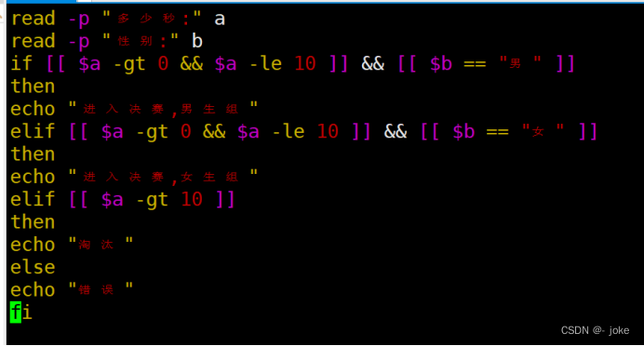Click "10" in the "elif [[ $a -gt 10 ]]" line
Image resolution: width=644 pixels, height=346 pixels.
192,200
